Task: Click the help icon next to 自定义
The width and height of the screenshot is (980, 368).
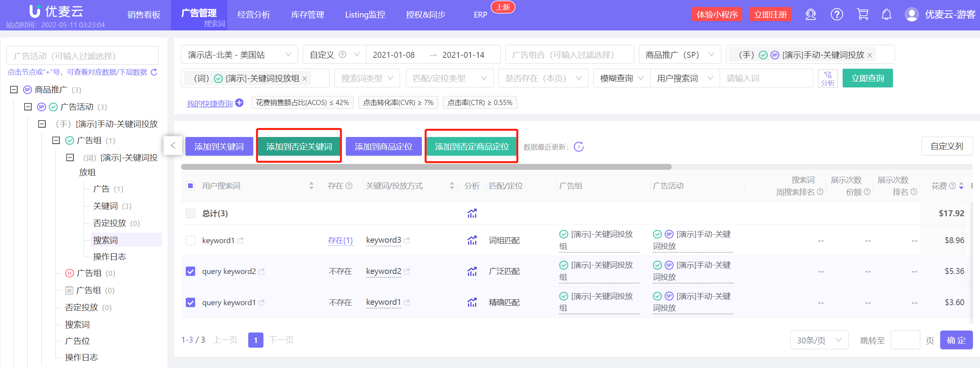Action: pos(342,55)
